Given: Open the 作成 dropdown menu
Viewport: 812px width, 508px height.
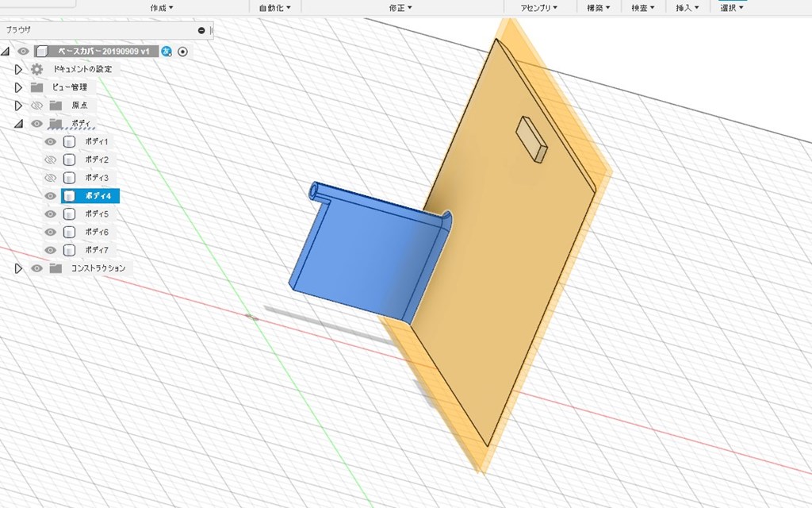Looking at the screenshot, I should (161, 7).
